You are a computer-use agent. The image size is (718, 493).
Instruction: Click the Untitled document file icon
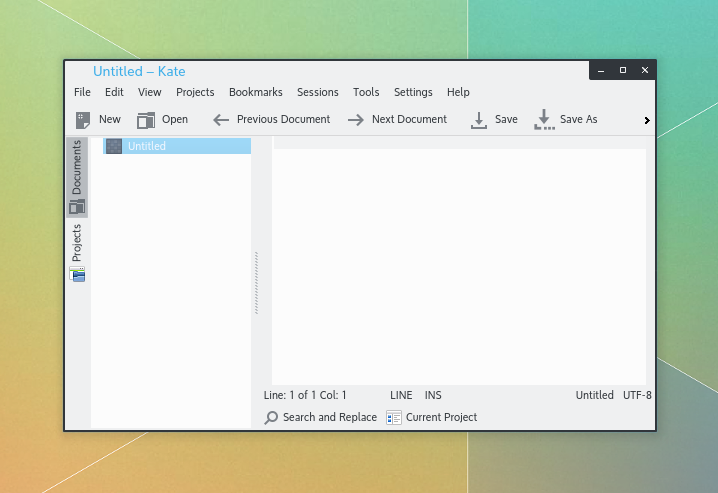(114, 146)
